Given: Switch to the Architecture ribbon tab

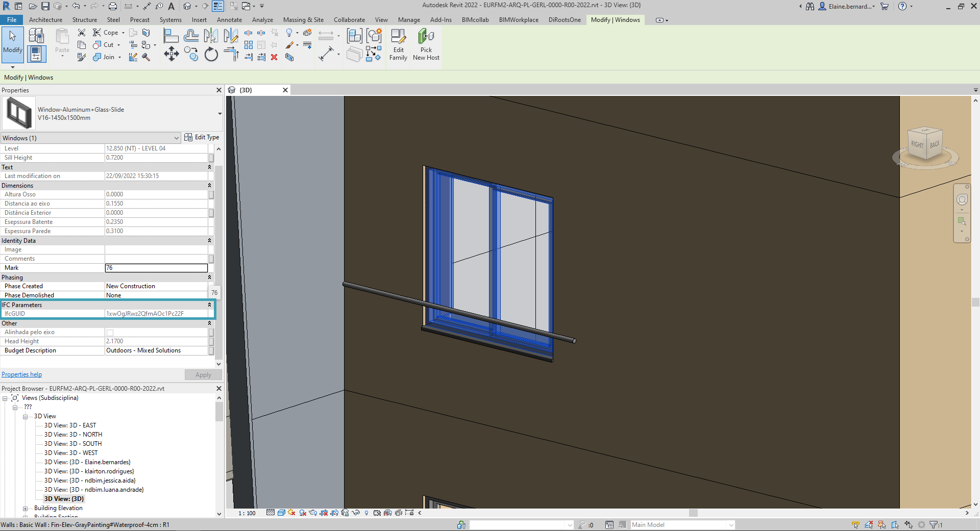Looking at the screenshot, I should (45, 20).
